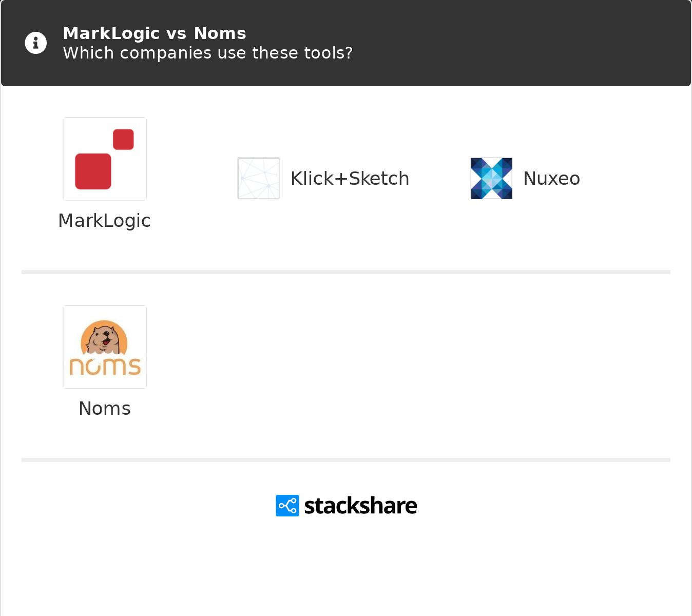Image resolution: width=692 pixels, height=616 pixels.
Task: Click "Noms" in the header title
Action: (x=220, y=33)
